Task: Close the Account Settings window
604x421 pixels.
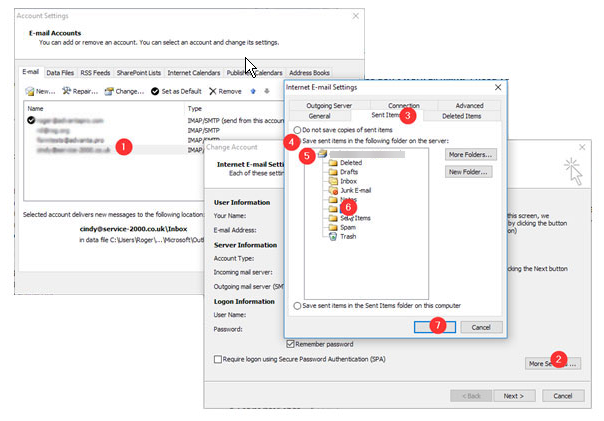Action: point(356,16)
